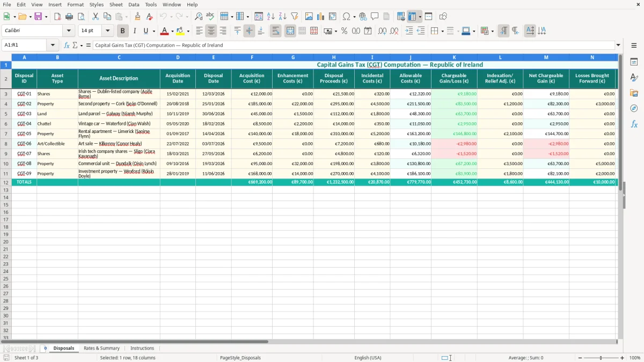The image size is (644, 362).
Task: Apply yellow Background Color swatch
Action: 180,31
